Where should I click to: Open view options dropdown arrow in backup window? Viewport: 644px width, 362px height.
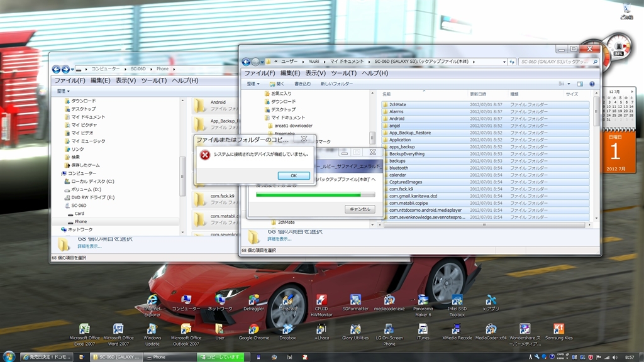[x=569, y=84]
